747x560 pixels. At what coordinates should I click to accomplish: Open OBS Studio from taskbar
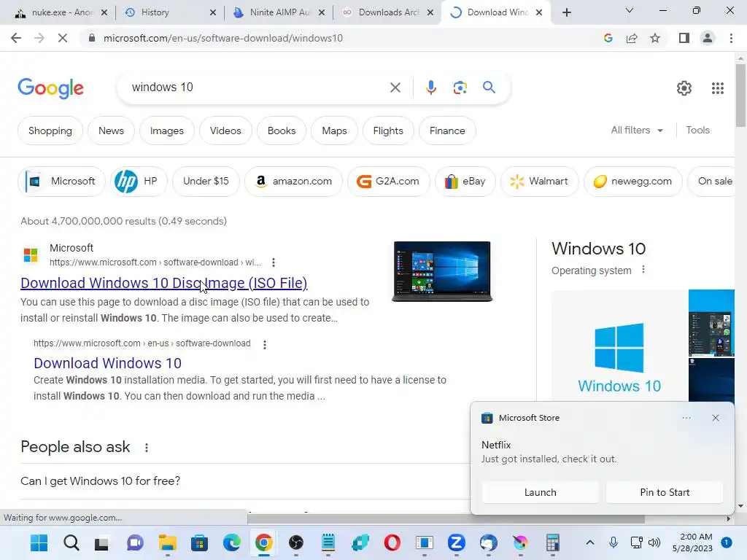pyautogui.click(x=296, y=542)
